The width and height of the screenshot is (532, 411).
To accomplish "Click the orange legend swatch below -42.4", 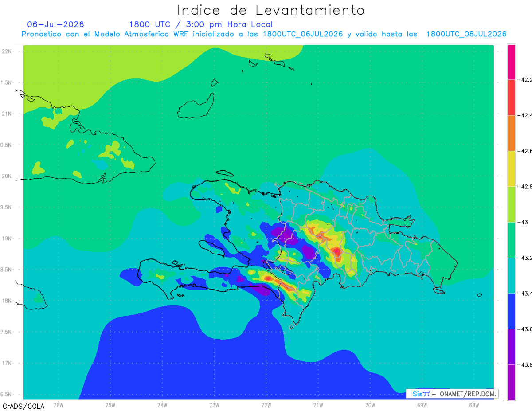I will [511, 133].
